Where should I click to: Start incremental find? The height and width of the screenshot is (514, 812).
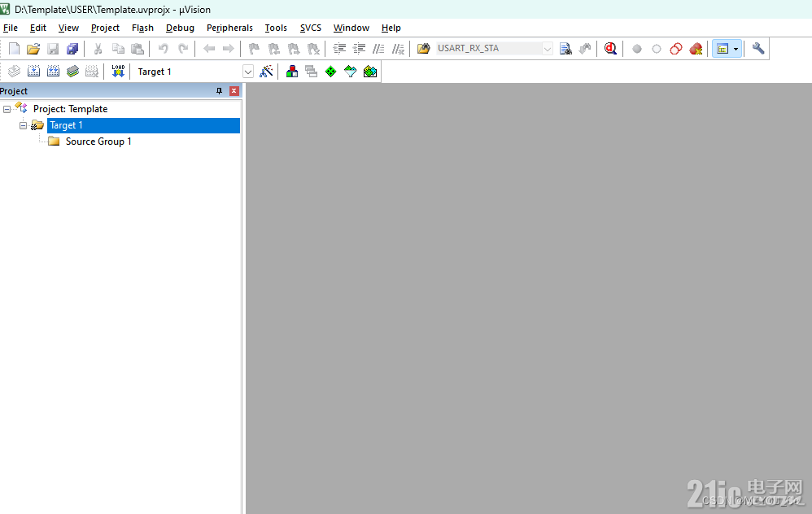585,49
